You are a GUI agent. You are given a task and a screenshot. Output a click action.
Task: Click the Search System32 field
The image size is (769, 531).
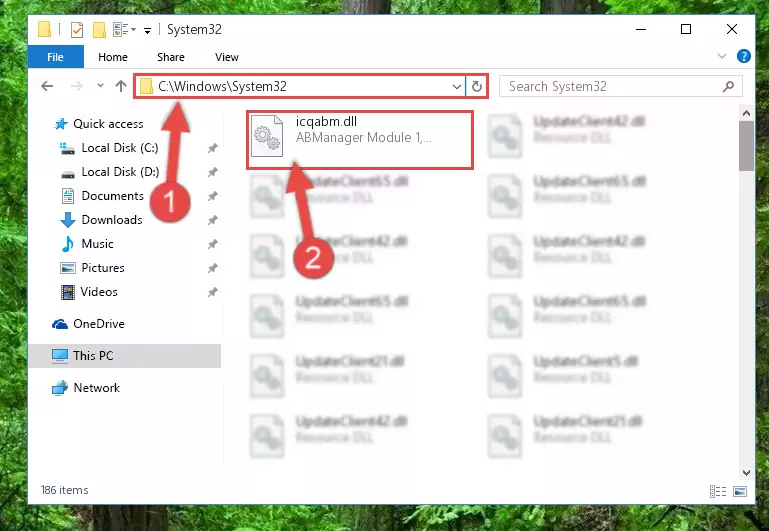pos(620,87)
